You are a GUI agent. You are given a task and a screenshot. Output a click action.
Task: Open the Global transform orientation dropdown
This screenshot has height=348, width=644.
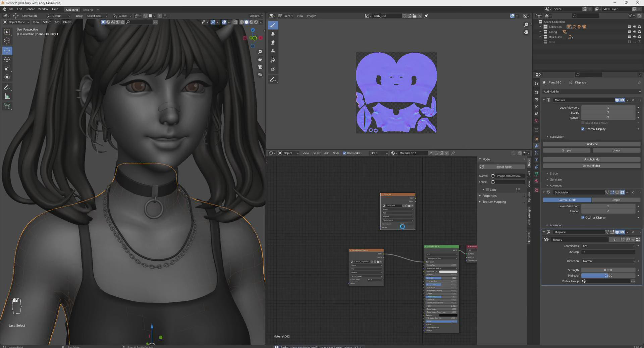click(x=122, y=16)
